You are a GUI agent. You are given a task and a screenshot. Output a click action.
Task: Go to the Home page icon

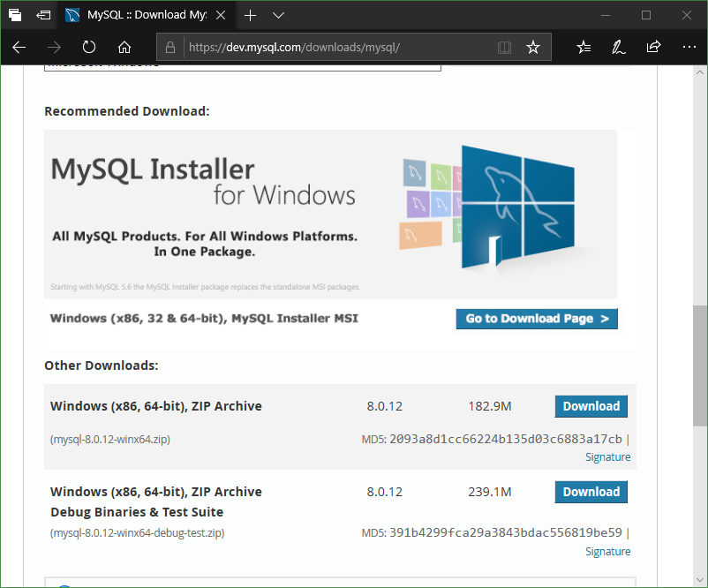pos(124,47)
